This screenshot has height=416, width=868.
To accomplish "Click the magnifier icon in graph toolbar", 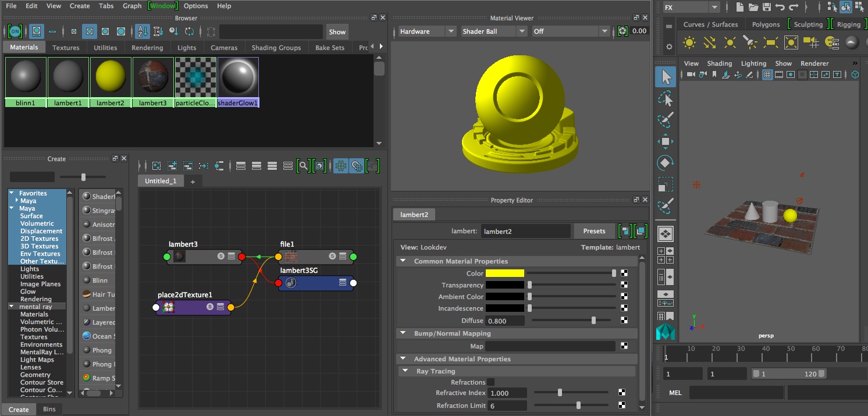I will pos(303,166).
